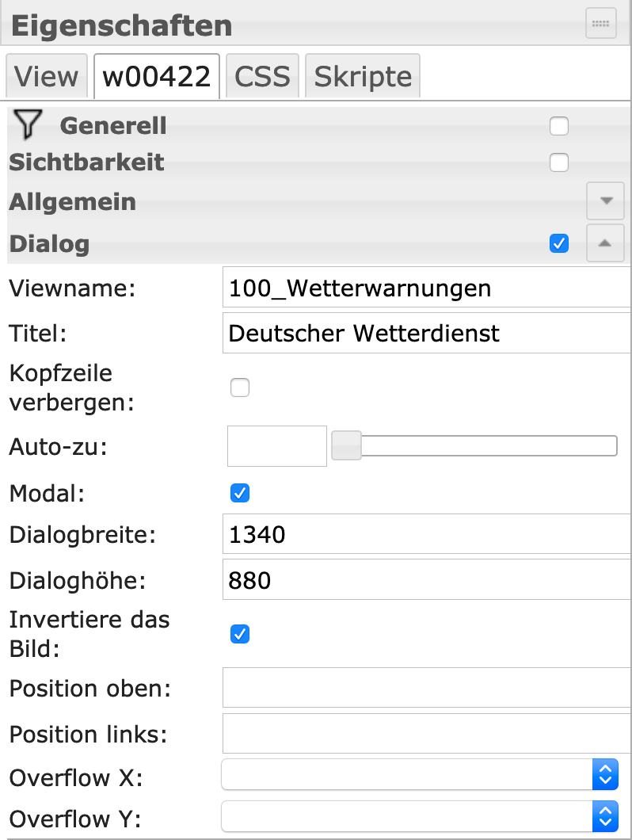632x840 pixels.
Task: Open the Overflow X dropdown
Action: pos(420,774)
